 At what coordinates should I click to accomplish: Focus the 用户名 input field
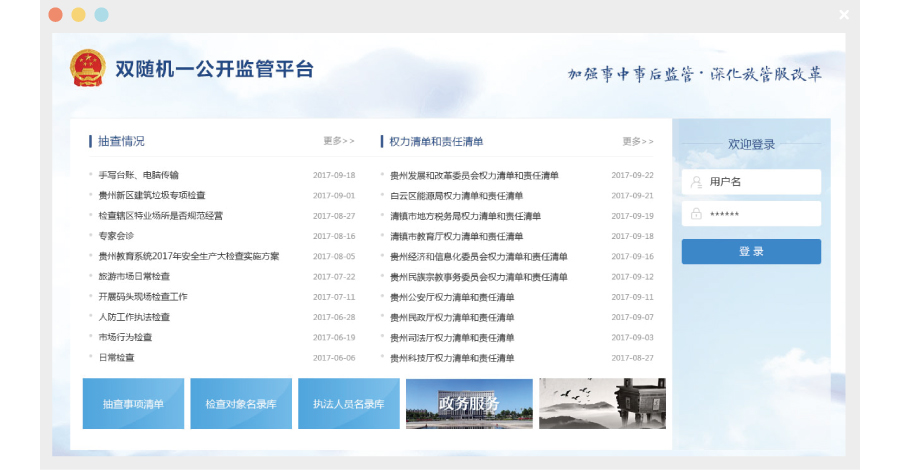tap(760, 182)
